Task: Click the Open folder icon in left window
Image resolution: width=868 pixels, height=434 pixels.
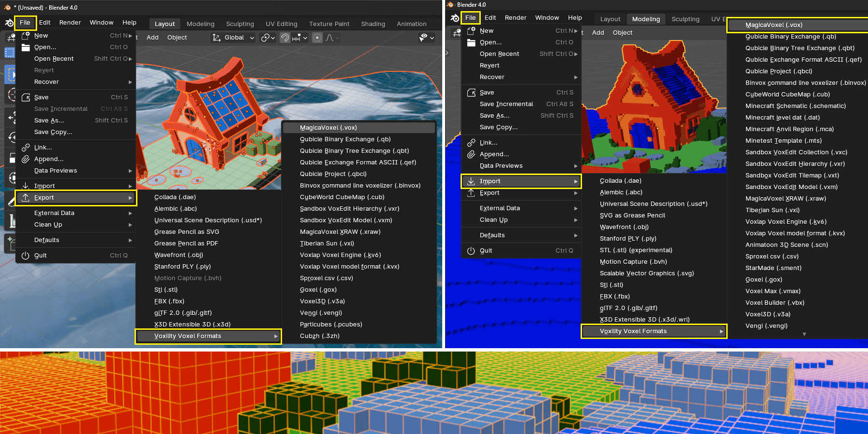Action: coord(26,47)
